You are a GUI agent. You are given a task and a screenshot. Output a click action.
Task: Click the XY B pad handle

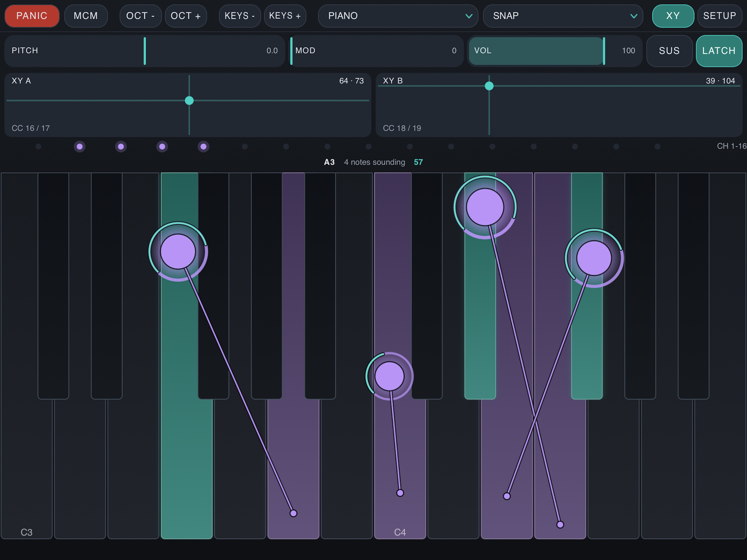pos(489,86)
